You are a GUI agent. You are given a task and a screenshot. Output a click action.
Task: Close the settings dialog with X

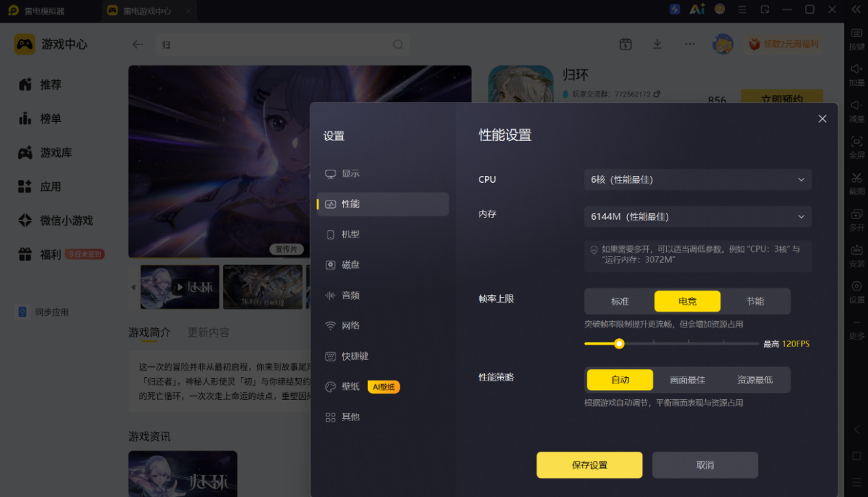pyautogui.click(x=822, y=119)
